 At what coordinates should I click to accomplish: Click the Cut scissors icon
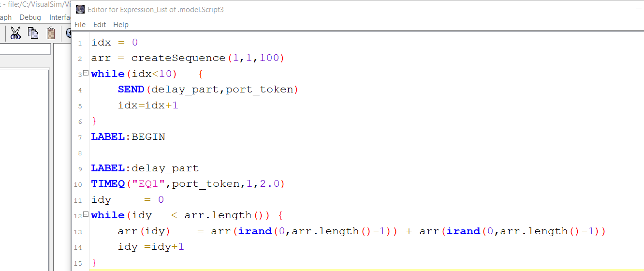(15, 33)
